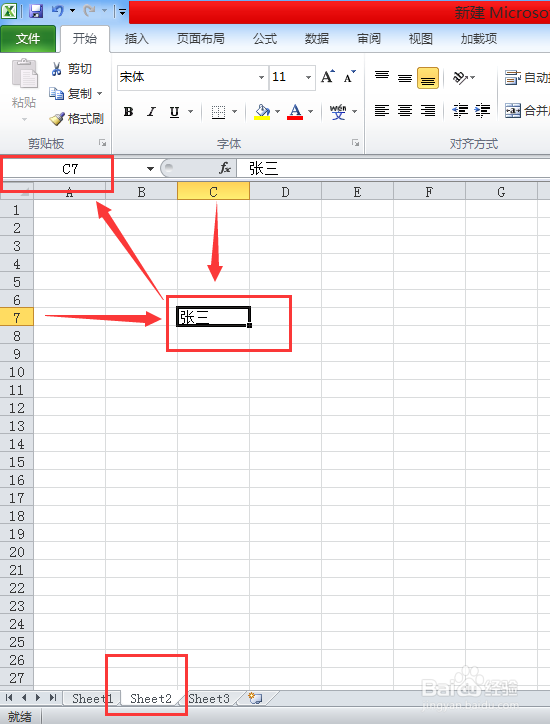This screenshot has width=550, height=724.
Task: Click the increase indent icon
Action: 483,111
